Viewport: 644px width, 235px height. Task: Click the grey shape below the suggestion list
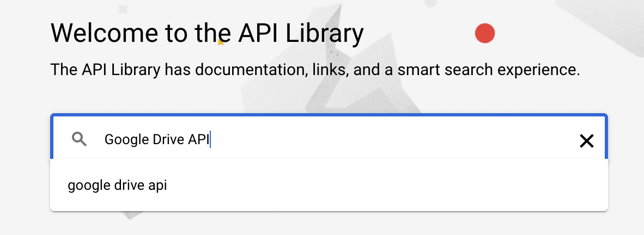click(x=130, y=215)
